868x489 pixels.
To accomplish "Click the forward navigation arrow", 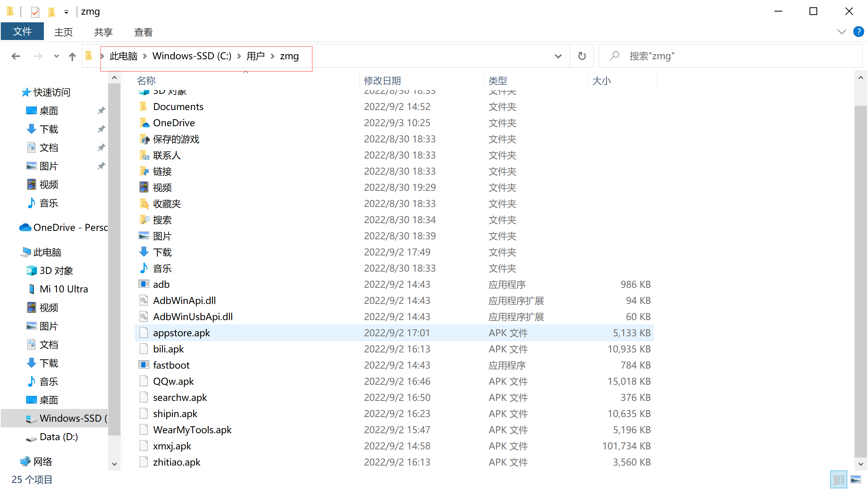I will (38, 56).
